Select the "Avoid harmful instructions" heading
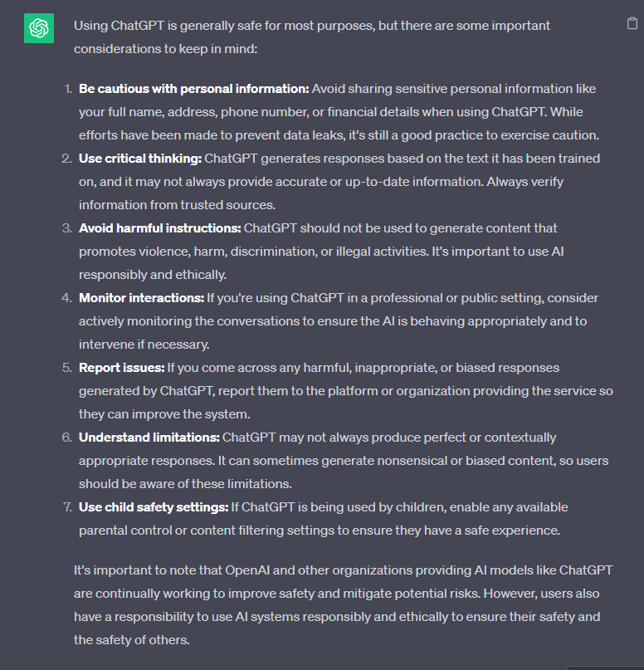The width and height of the screenshot is (644, 670). click(x=159, y=228)
